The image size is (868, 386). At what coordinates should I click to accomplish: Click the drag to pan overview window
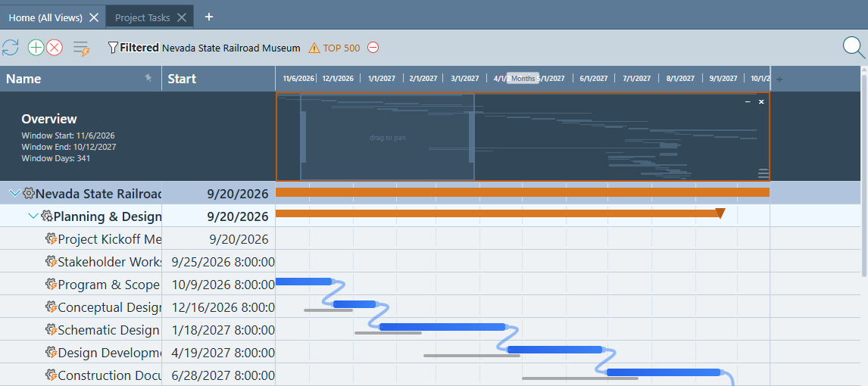pyautogui.click(x=388, y=137)
